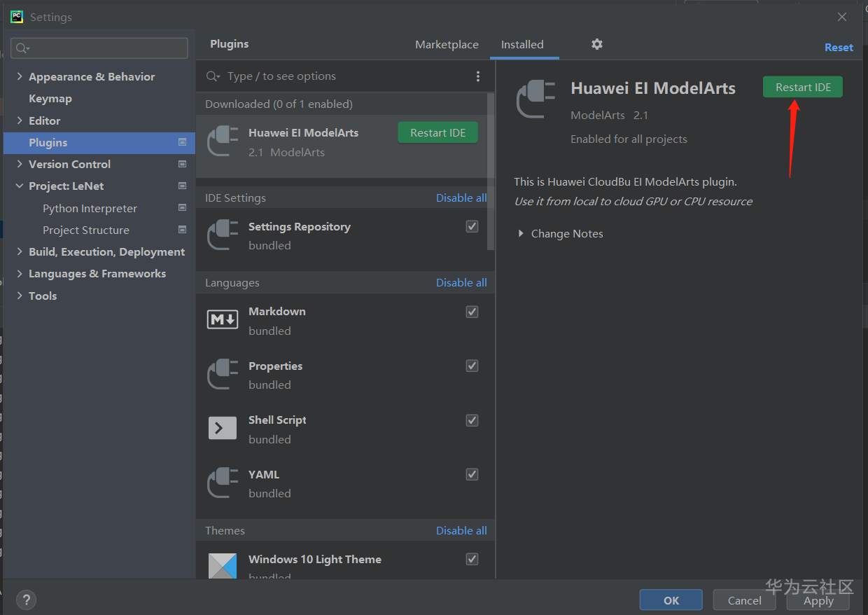868x615 pixels.
Task: Expand the Tools settings section
Action: 20,296
